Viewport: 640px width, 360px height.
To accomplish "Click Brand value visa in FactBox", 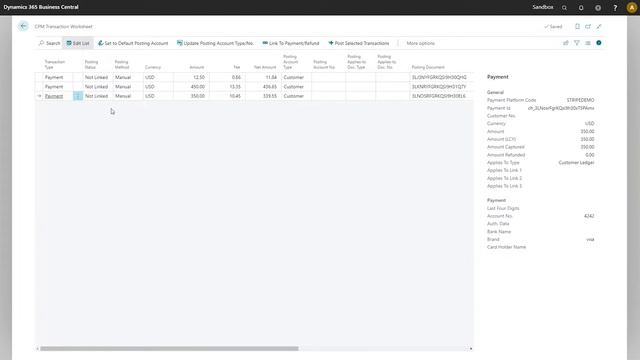I will click(x=590, y=239).
